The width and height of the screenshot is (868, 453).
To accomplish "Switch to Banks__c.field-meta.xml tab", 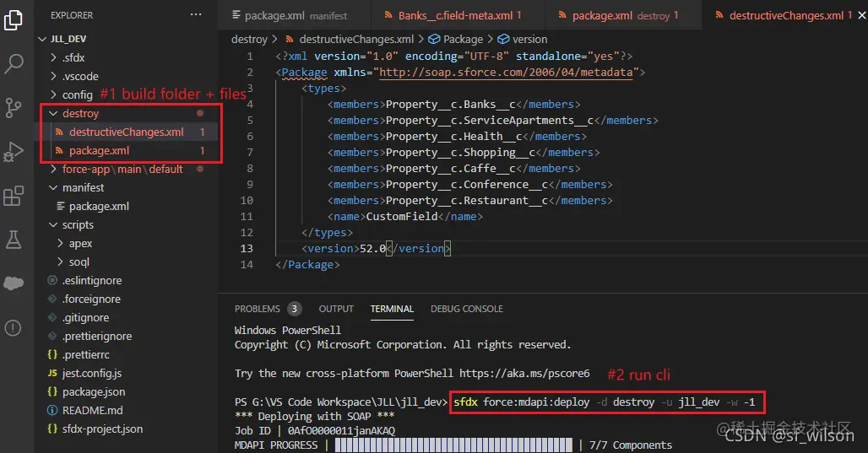I will click(457, 15).
